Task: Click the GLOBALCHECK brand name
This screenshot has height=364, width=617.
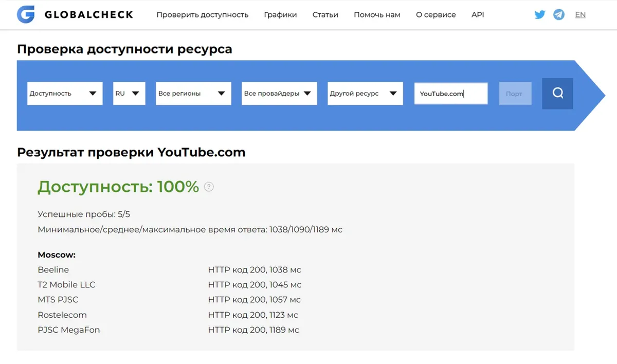Action: [89, 15]
